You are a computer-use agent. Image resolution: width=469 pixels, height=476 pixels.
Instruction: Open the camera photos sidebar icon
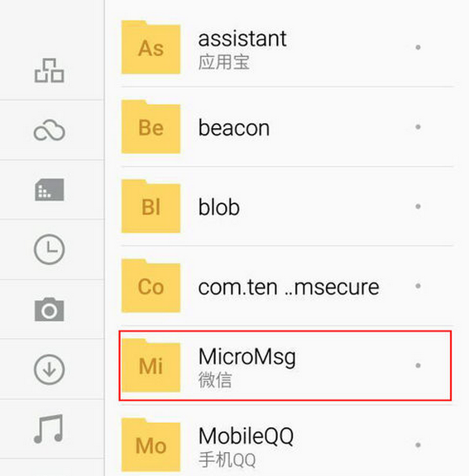tap(49, 309)
